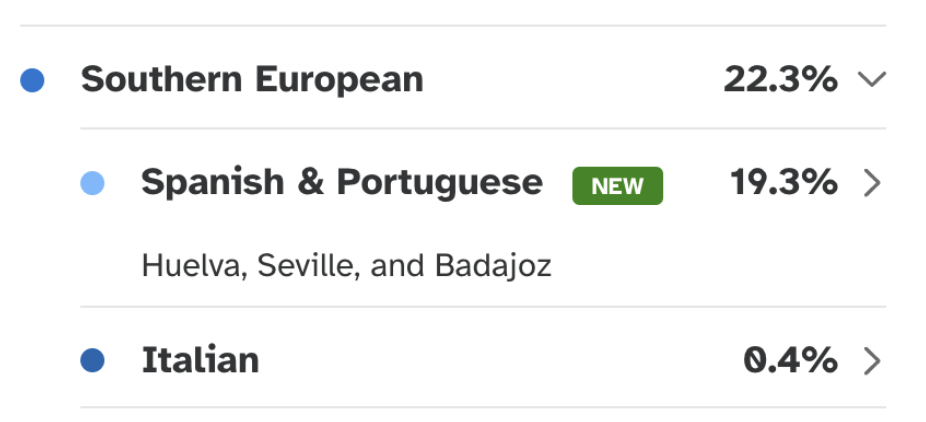The height and width of the screenshot is (422, 926).
Task: Click the word Spanish in the label
Action: (x=212, y=184)
